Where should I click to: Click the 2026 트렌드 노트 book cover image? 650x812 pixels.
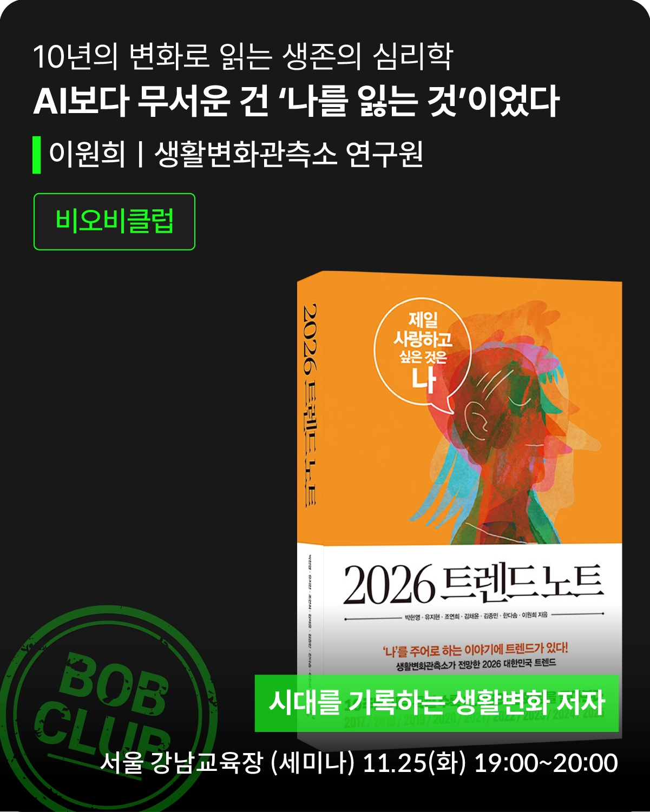tap(459, 510)
